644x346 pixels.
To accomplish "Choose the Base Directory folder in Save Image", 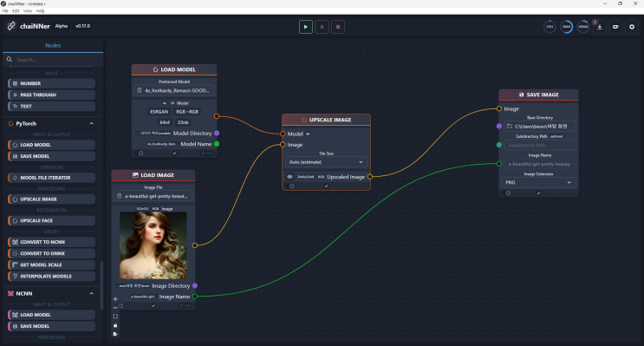I will pyautogui.click(x=539, y=126).
